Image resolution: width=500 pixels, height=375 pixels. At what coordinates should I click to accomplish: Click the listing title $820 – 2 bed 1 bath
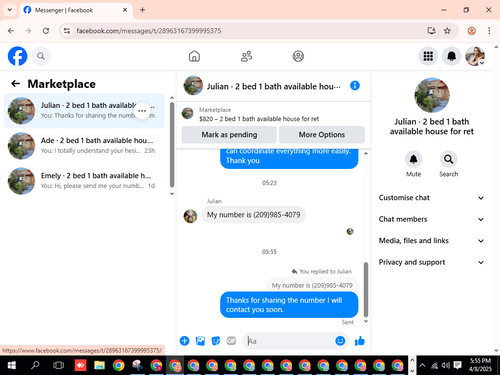(259, 119)
